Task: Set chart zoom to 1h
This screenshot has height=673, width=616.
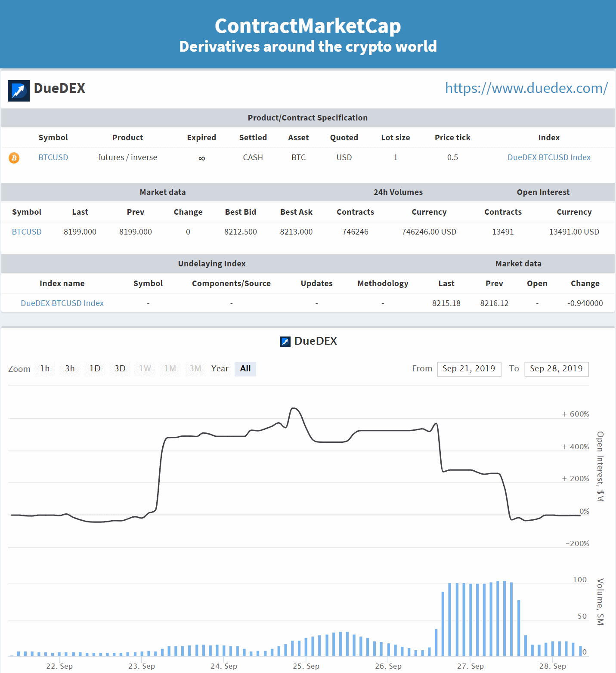Action: point(45,369)
